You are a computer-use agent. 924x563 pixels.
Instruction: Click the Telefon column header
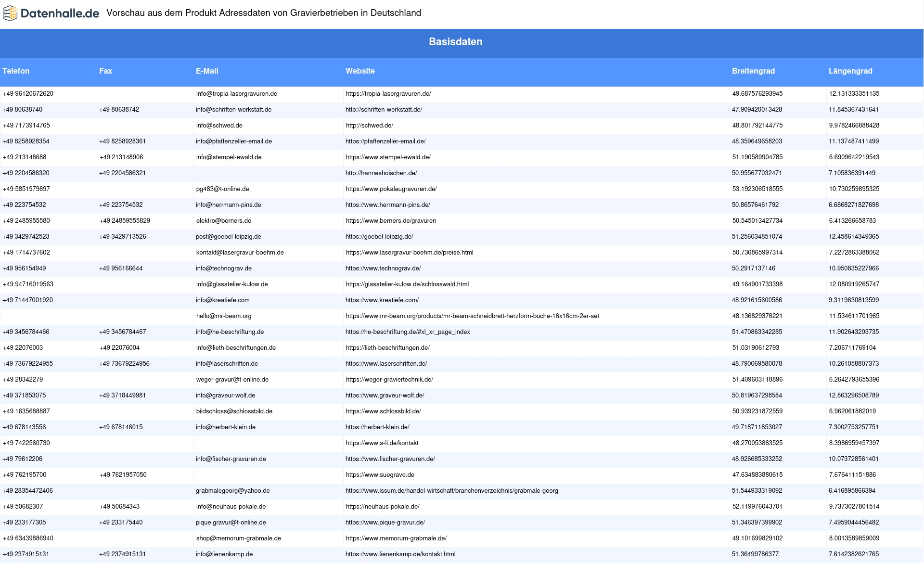pyautogui.click(x=16, y=71)
